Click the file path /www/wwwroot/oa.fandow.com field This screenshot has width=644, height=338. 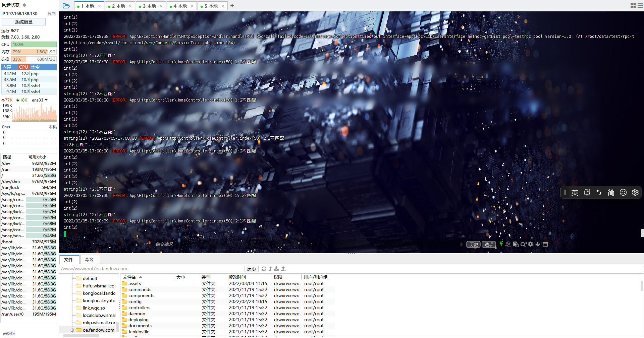(153, 269)
